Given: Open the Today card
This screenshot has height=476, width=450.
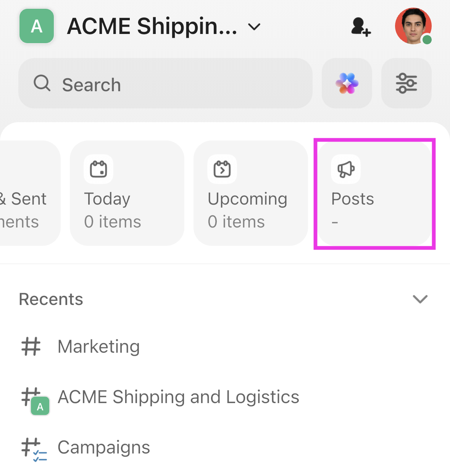Looking at the screenshot, I should tap(127, 193).
